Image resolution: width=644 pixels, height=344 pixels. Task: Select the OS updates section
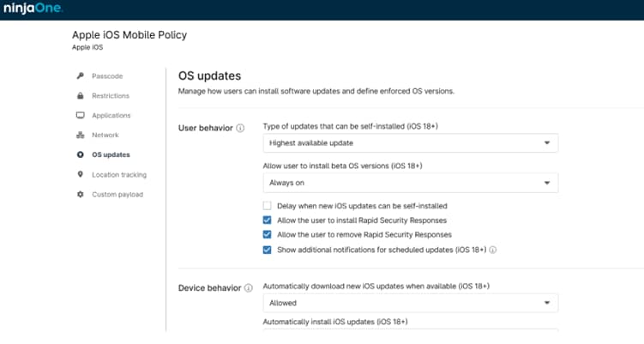111,155
